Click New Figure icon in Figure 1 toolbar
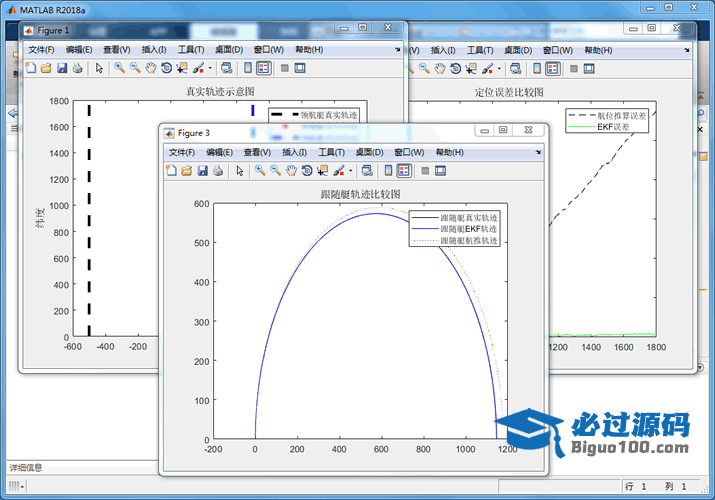This screenshot has height=500, width=715. point(31,68)
